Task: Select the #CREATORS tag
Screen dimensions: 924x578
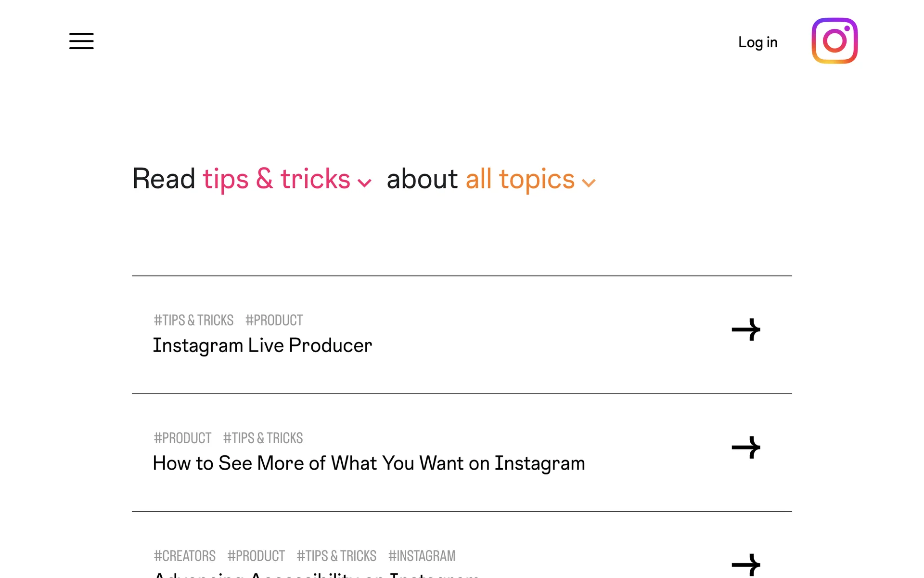Action: [184, 556]
